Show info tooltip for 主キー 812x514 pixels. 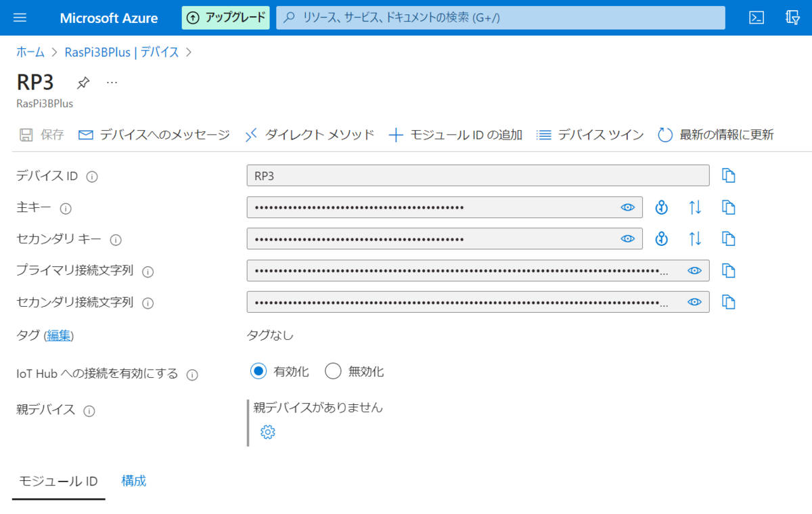click(x=66, y=209)
